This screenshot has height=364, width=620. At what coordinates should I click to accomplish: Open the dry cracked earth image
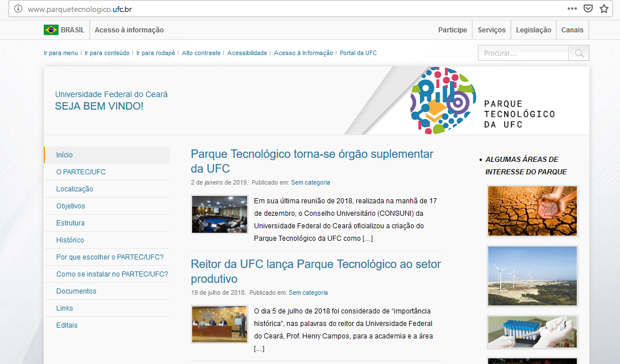click(532, 211)
